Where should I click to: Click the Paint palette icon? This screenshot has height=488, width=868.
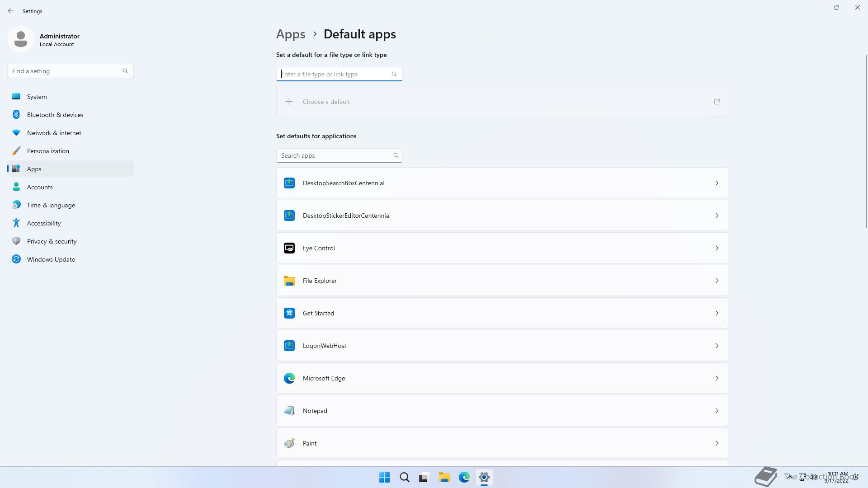289,443
